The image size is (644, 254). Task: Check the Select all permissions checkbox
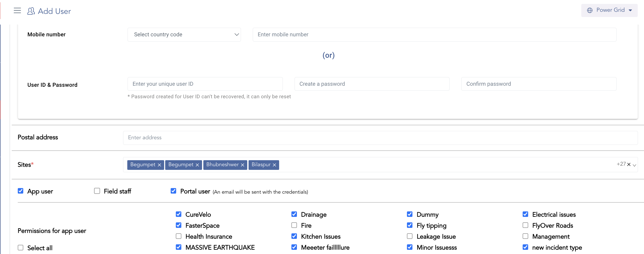click(21, 247)
